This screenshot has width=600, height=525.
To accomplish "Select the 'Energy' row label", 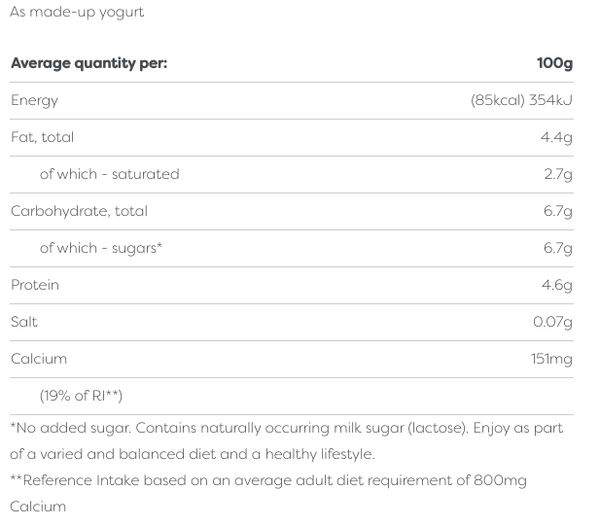I will pyautogui.click(x=35, y=100).
